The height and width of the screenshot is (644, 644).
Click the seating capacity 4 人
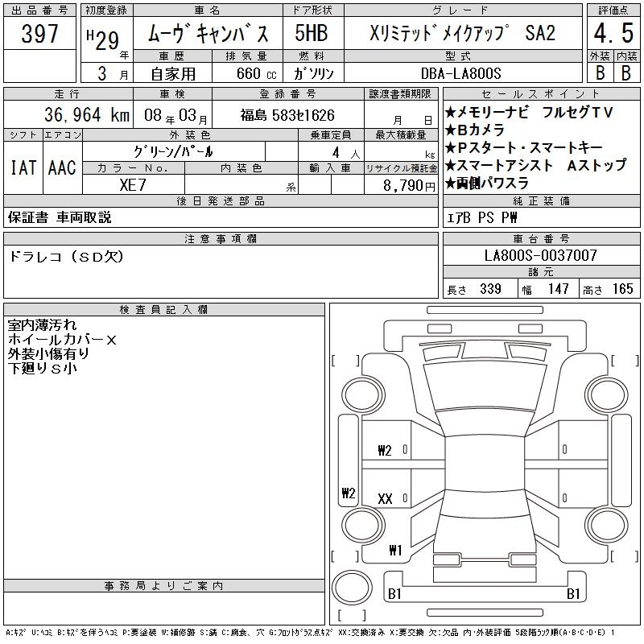346,153
